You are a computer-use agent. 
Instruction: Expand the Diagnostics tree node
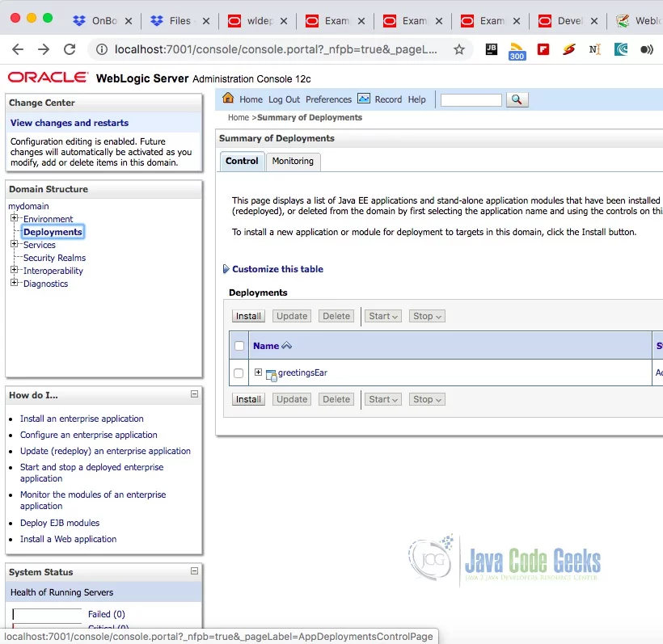[x=14, y=283]
